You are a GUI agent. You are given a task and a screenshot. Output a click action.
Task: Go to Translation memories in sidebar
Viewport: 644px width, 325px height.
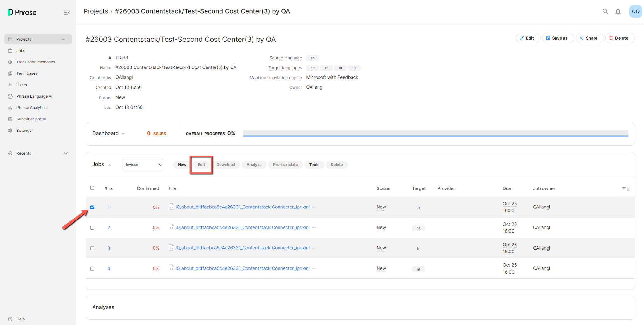tap(36, 62)
